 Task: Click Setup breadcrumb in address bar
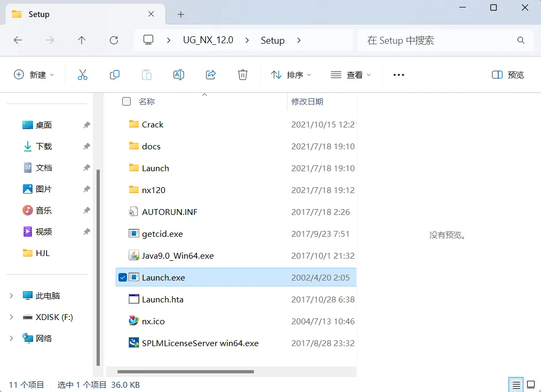coord(273,41)
